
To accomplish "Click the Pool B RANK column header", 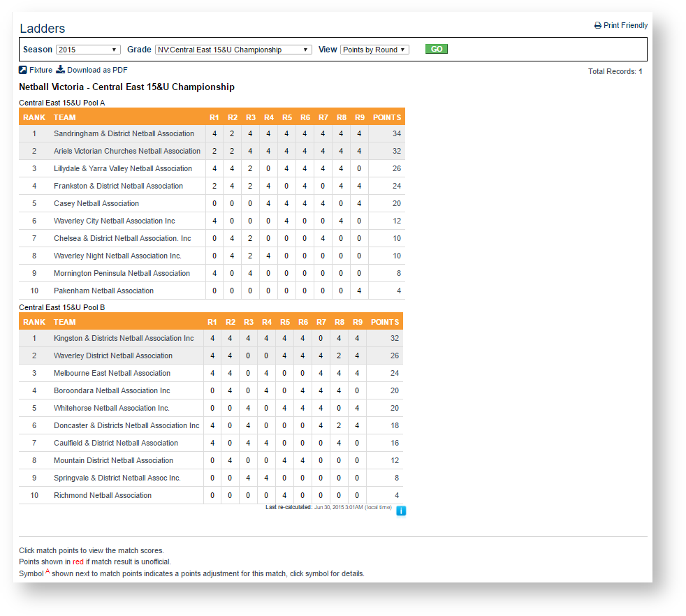I will coord(34,322).
